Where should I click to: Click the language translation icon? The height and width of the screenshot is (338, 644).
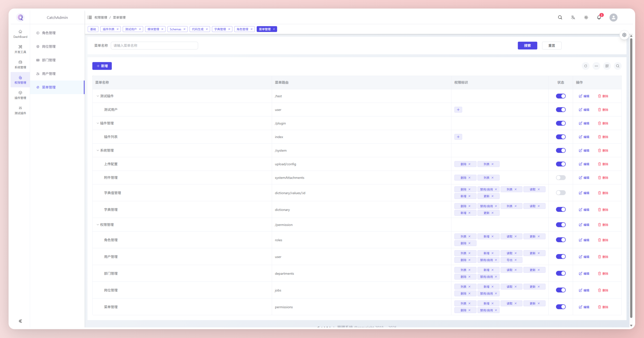coord(573,17)
